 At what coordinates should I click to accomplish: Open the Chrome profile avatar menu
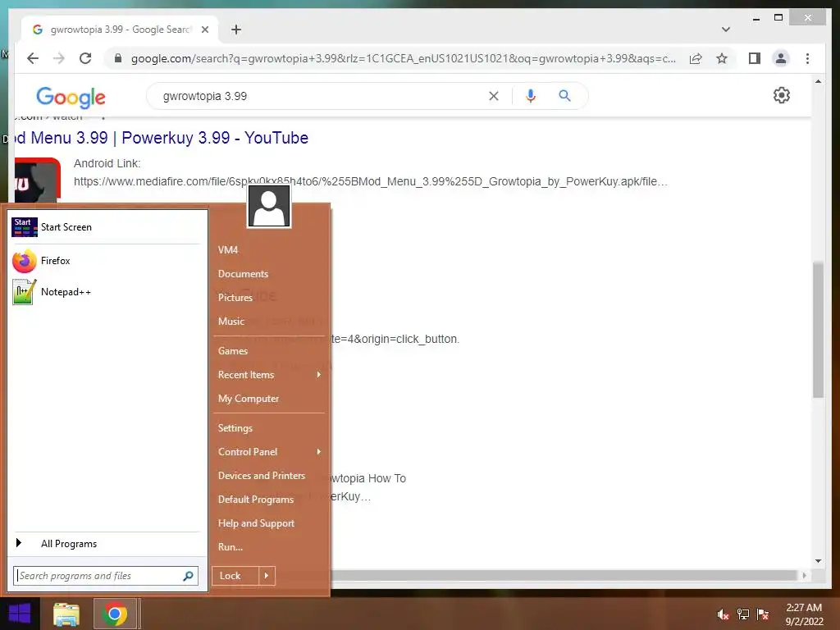coord(781,58)
